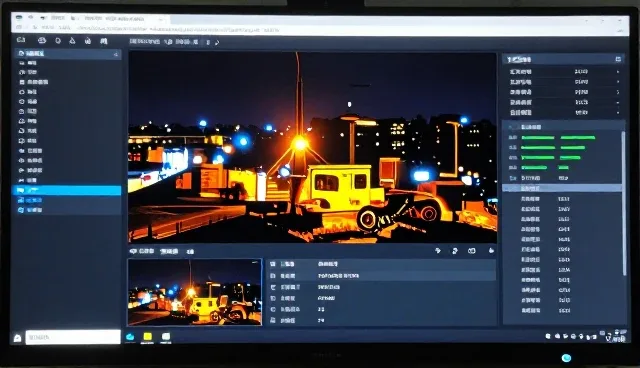640x368 pixels.
Task: Click the rectangle icon above the details list
Action: (x=472, y=251)
